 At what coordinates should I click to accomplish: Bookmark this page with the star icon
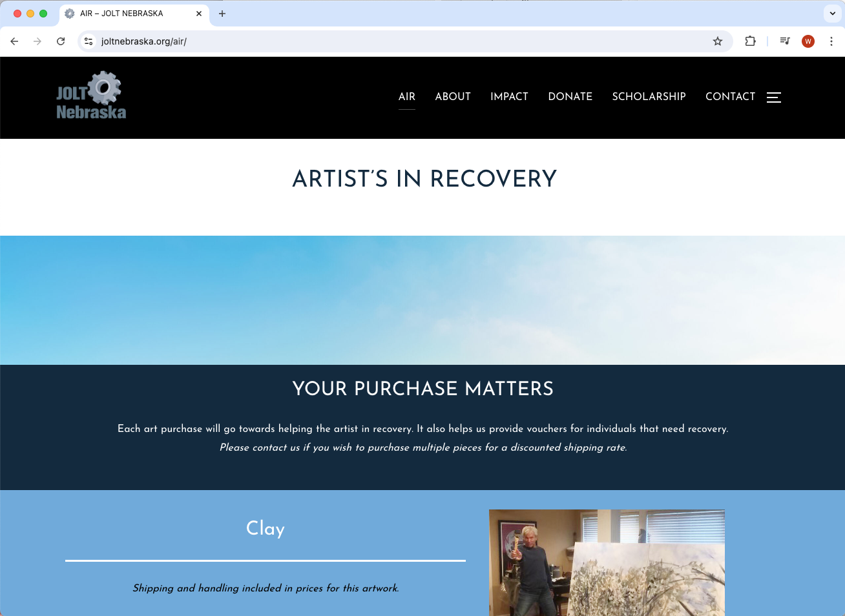tap(717, 41)
